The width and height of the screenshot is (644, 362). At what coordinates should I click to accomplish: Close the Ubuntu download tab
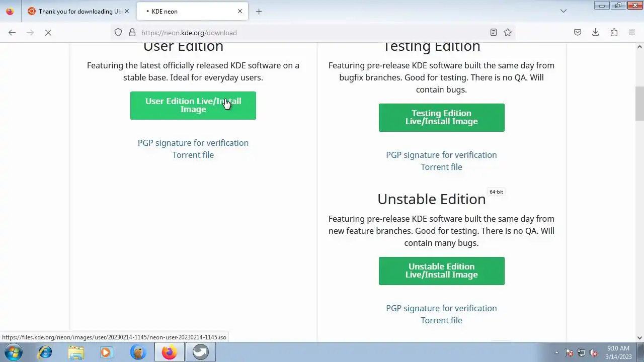tap(127, 11)
